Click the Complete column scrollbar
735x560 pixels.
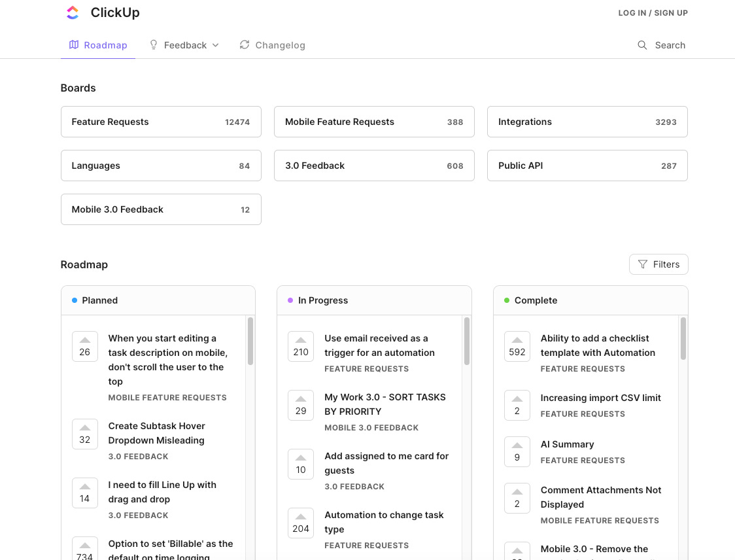[683, 339]
